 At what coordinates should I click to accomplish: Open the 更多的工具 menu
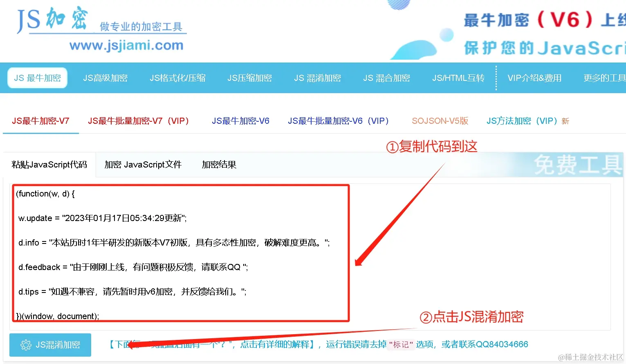click(605, 78)
